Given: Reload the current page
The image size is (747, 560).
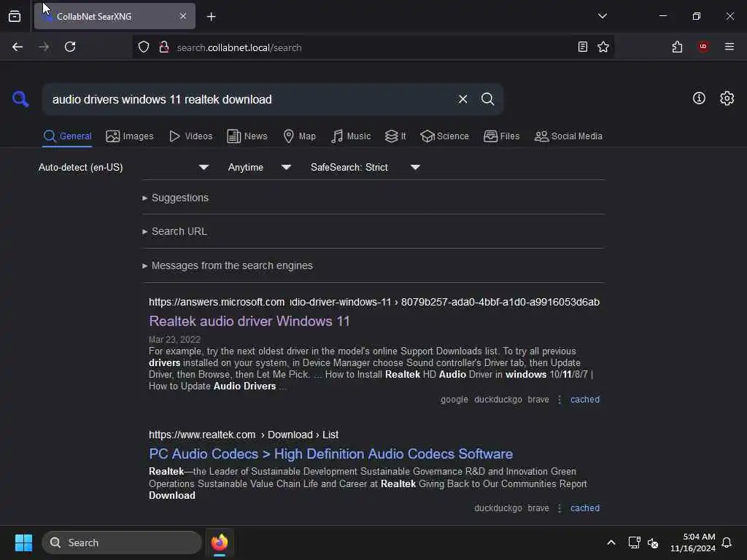Looking at the screenshot, I should pyautogui.click(x=70, y=47).
